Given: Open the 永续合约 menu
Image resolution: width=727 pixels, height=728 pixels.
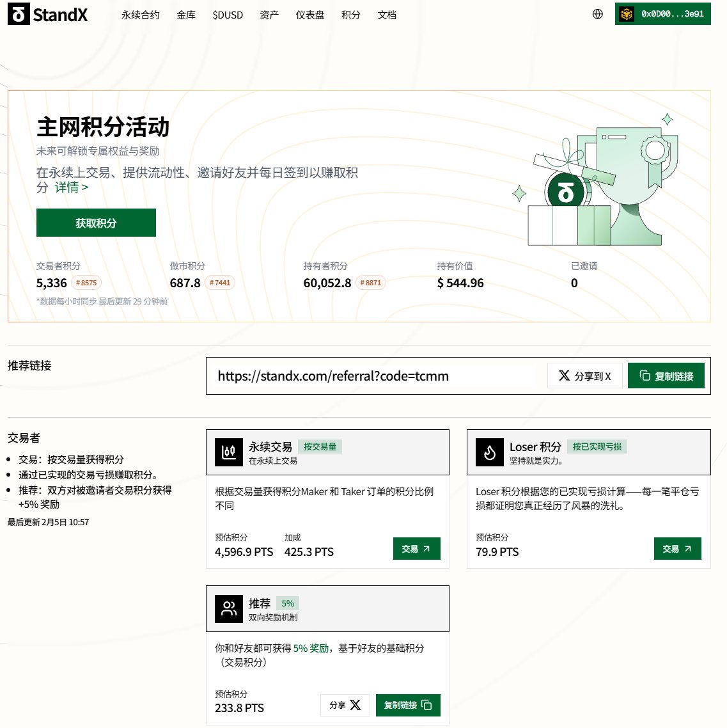Looking at the screenshot, I should point(140,15).
